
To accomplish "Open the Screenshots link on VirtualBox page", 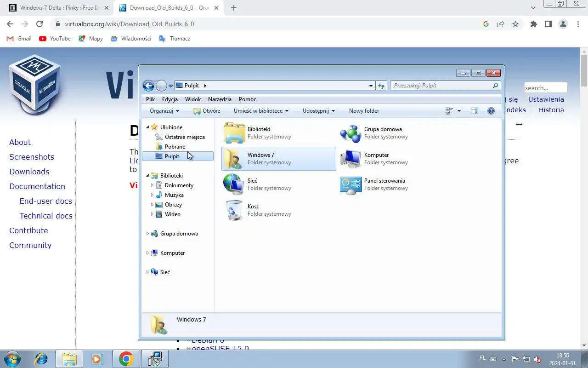I will pyautogui.click(x=32, y=157).
